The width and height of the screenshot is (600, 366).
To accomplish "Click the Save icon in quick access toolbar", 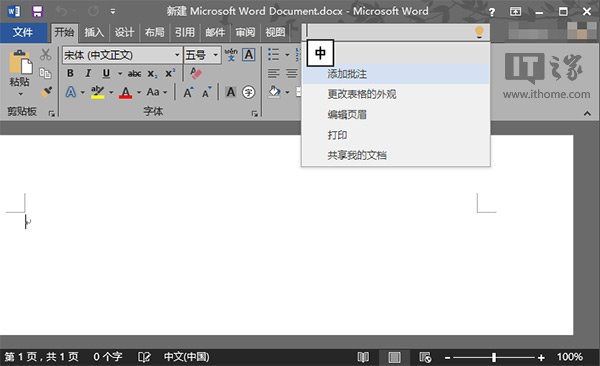I will (37, 11).
